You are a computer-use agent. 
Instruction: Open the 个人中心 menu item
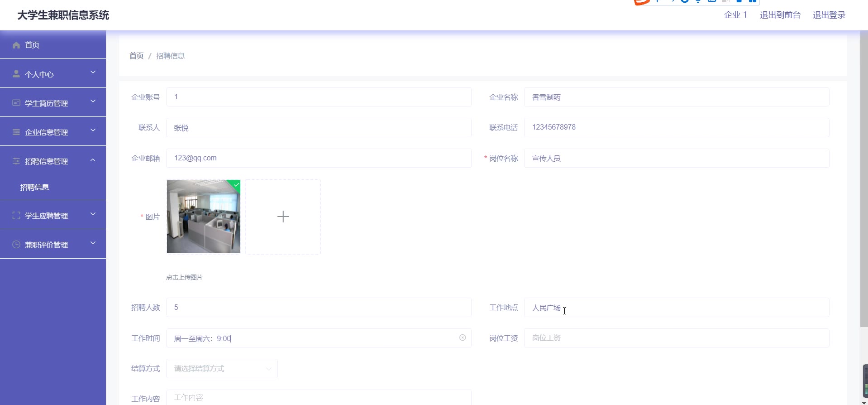coord(53,74)
